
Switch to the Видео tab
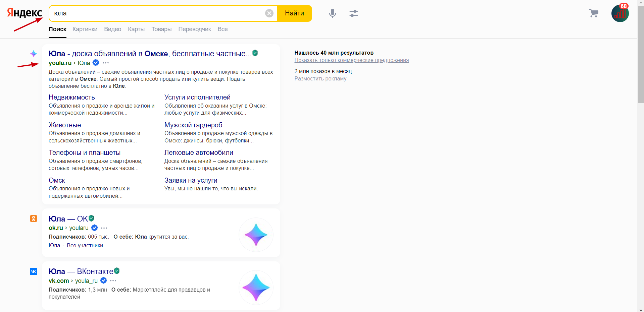[x=112, y=29]
